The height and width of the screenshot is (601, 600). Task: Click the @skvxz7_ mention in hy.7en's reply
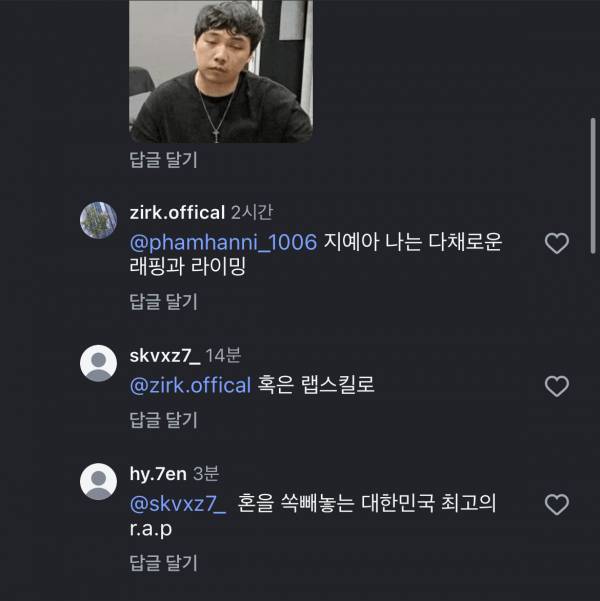point(179,502)
